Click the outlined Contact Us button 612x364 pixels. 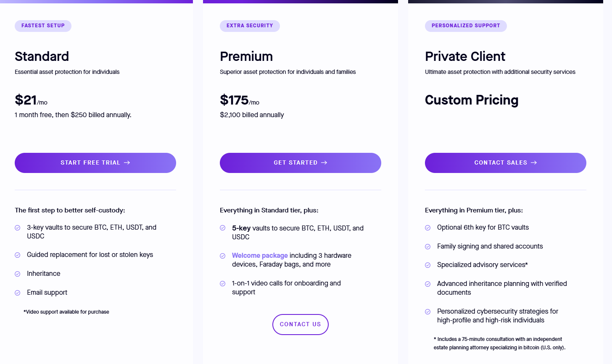point(300,325)
